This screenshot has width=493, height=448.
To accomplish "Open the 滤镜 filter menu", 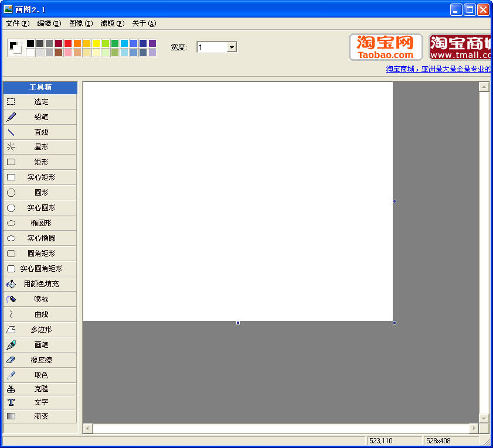I will (x=110, y=23).
